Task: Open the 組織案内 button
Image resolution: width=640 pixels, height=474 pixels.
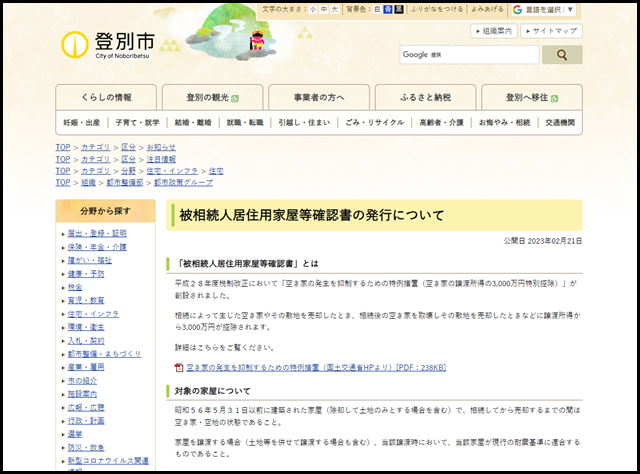Action: (x=494, y=31)
